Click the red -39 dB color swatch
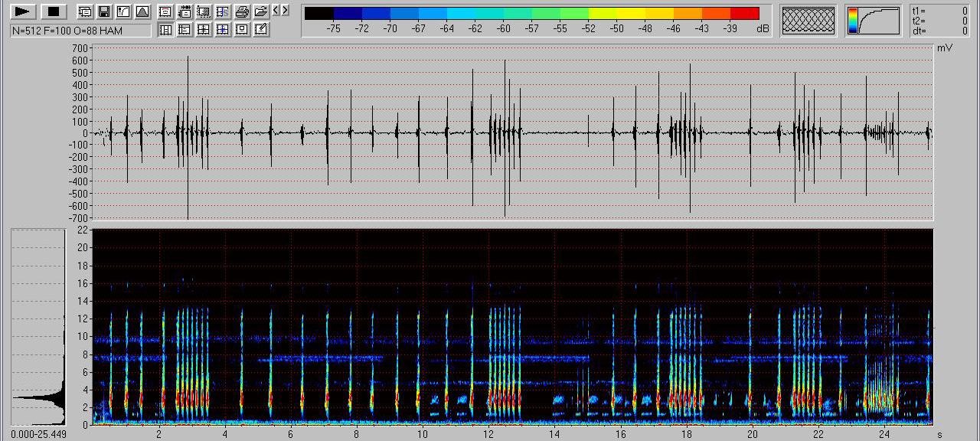The width and height of the screenshot is (980, 441). point(744,13)
